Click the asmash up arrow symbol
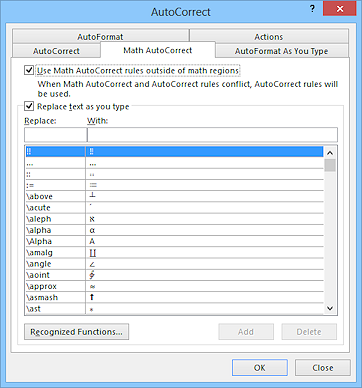Image resolution: width=362 pixels, height=388 pixels. [92, 297]
